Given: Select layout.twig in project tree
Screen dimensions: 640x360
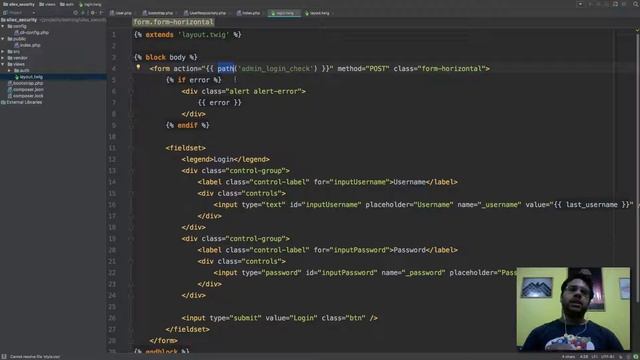Looking at the screenshot, I should coord(31,77).
